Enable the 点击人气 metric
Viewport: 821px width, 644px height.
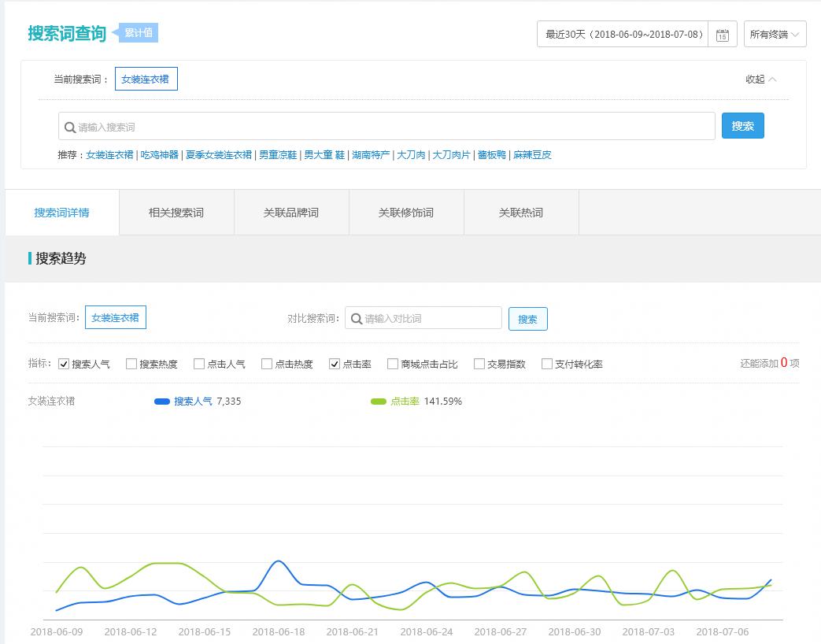(199, 363)
